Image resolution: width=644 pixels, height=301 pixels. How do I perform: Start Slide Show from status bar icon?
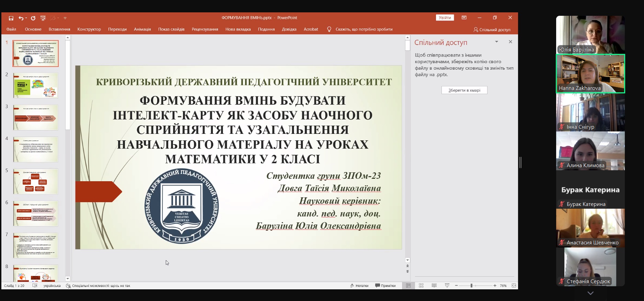(447, 286)
